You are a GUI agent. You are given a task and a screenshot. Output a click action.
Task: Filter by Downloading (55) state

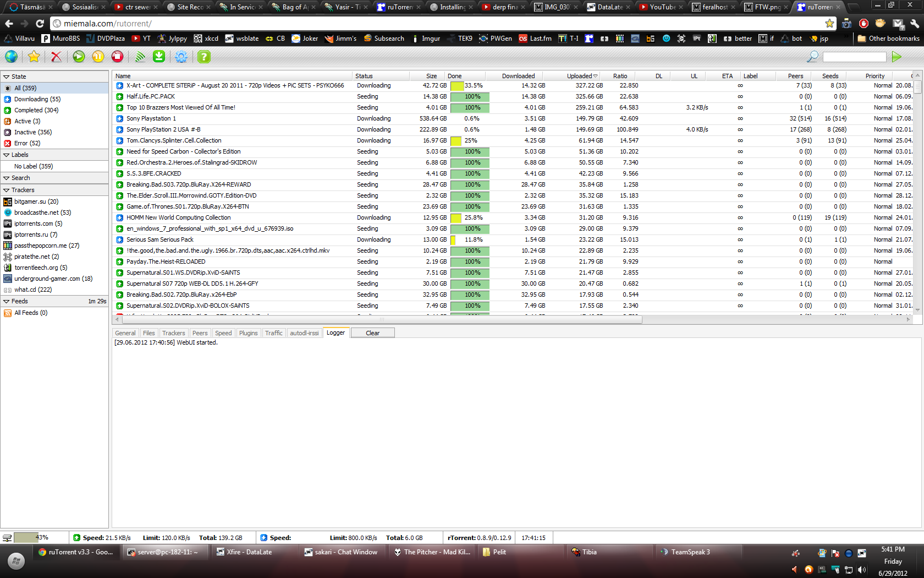54,99
